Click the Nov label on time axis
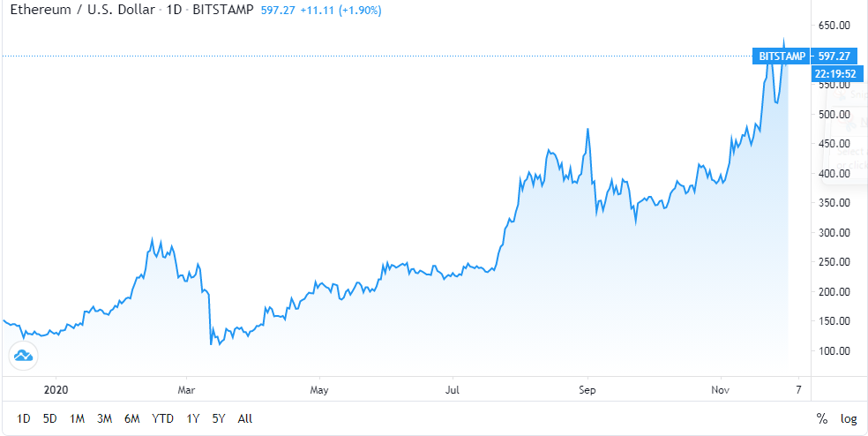Viewport: 868px width, 436px height. [x=721, y=389]
